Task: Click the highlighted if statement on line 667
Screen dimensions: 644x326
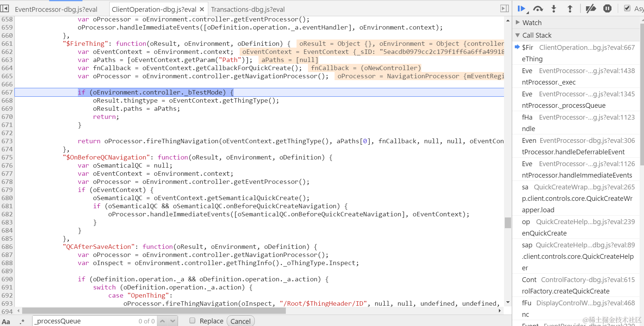Action: coord(155,92)
